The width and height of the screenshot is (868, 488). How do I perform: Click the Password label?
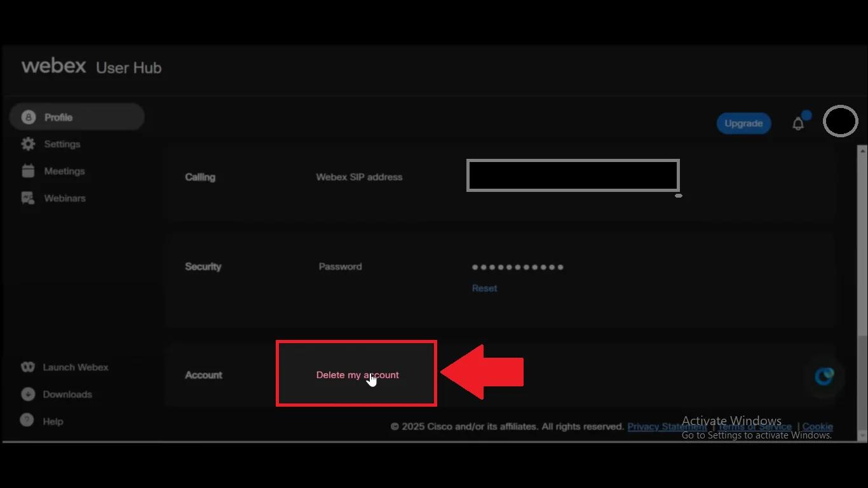[340, 267]
